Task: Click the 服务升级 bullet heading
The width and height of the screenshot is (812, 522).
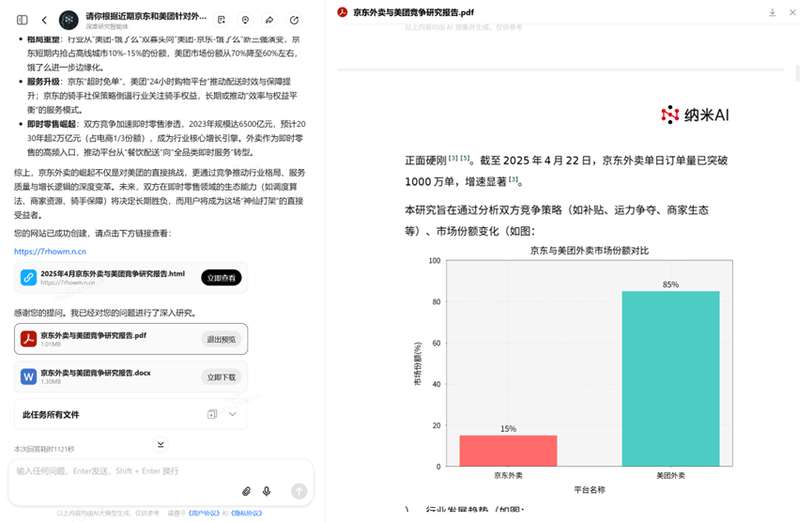Action: (43, 82)
